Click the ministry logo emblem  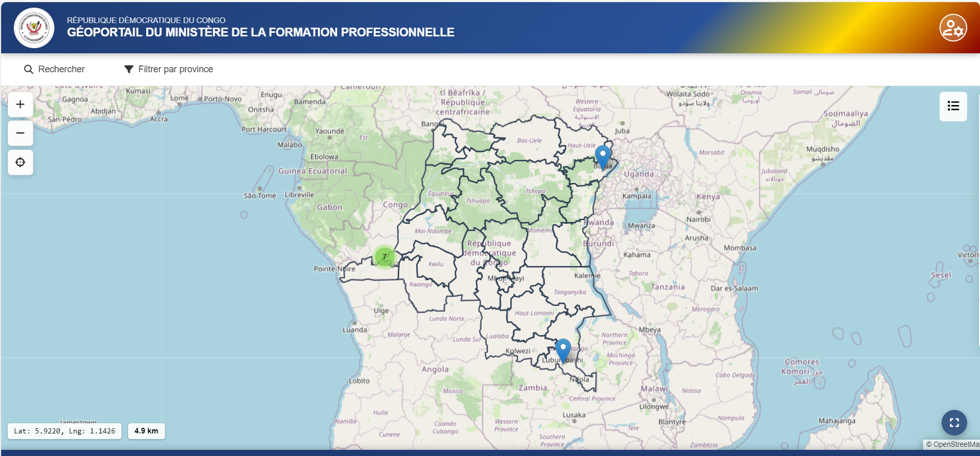pos(34,28)
